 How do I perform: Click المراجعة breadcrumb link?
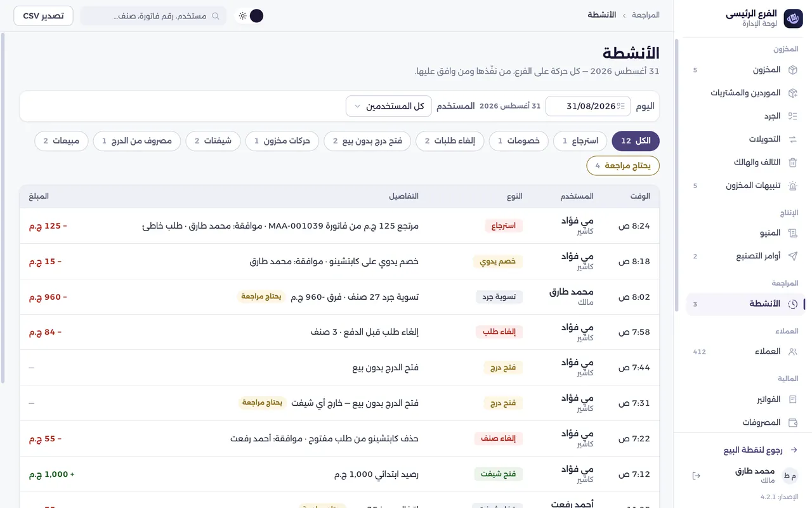pos(646,15)
